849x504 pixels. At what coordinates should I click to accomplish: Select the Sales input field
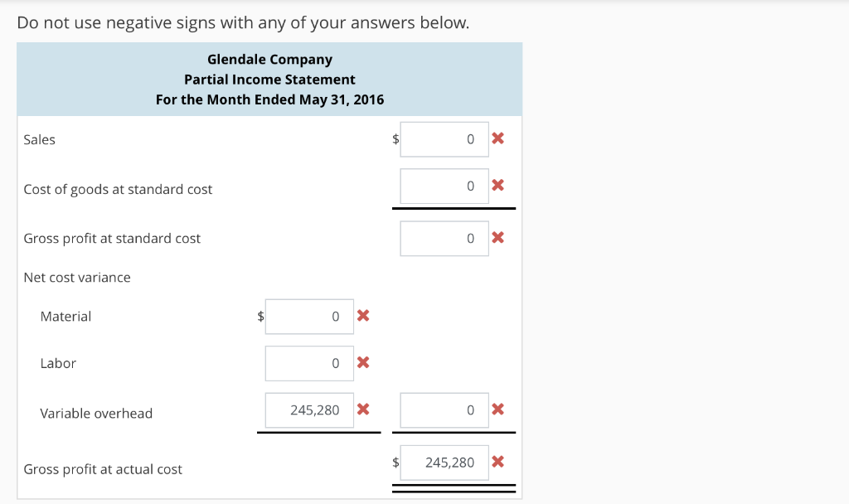point(444,139)
